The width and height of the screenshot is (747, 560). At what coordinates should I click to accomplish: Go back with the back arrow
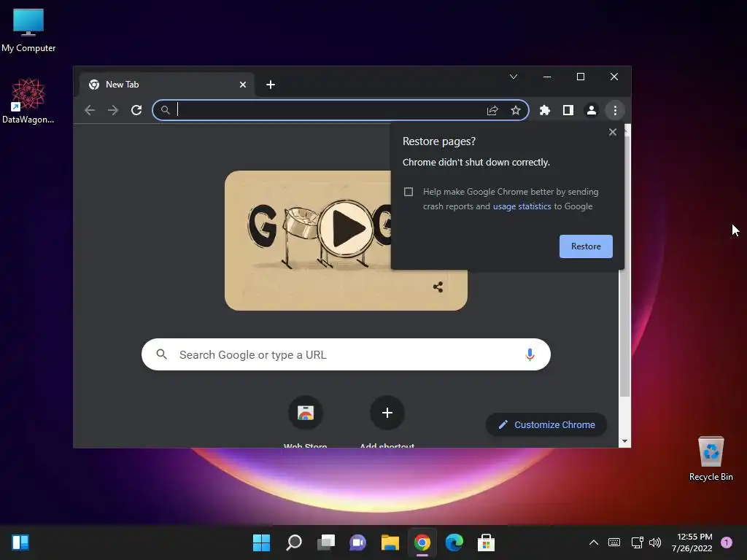pos(90,111)
